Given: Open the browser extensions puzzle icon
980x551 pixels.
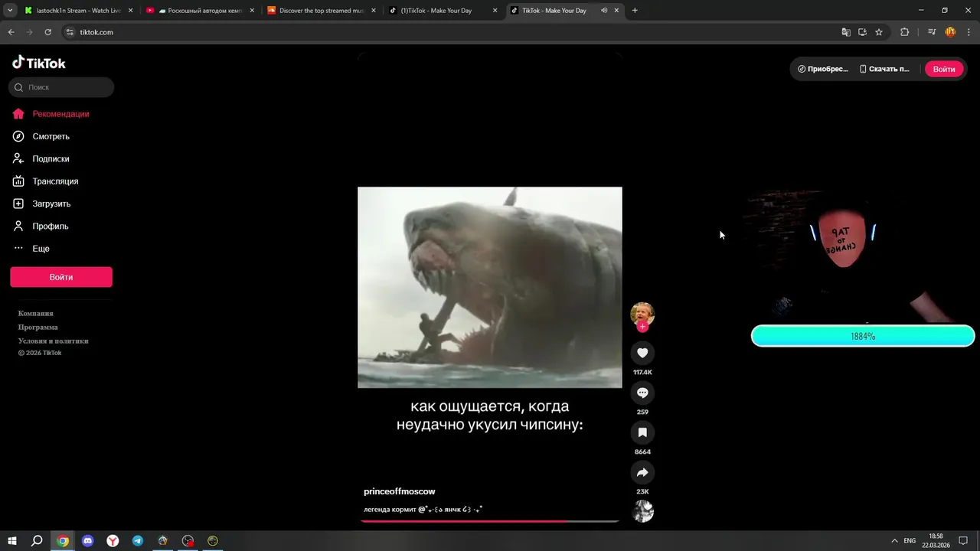Looking at the screenshot, I should coord(904,32).
